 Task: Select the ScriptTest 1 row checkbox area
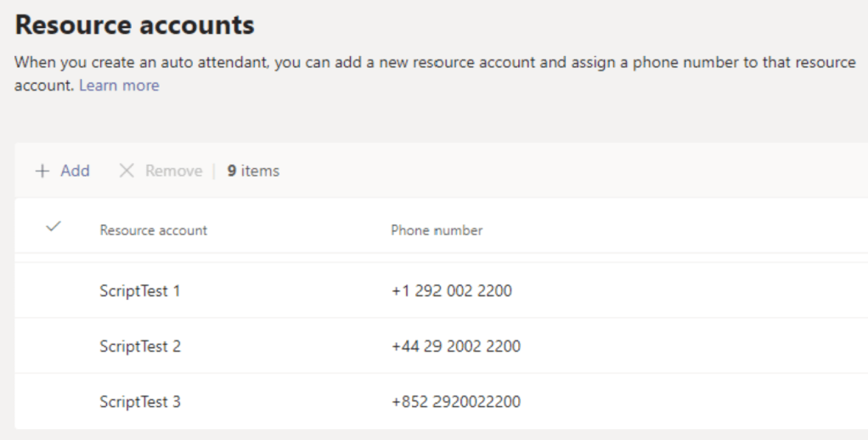click(x=53, y=291)
